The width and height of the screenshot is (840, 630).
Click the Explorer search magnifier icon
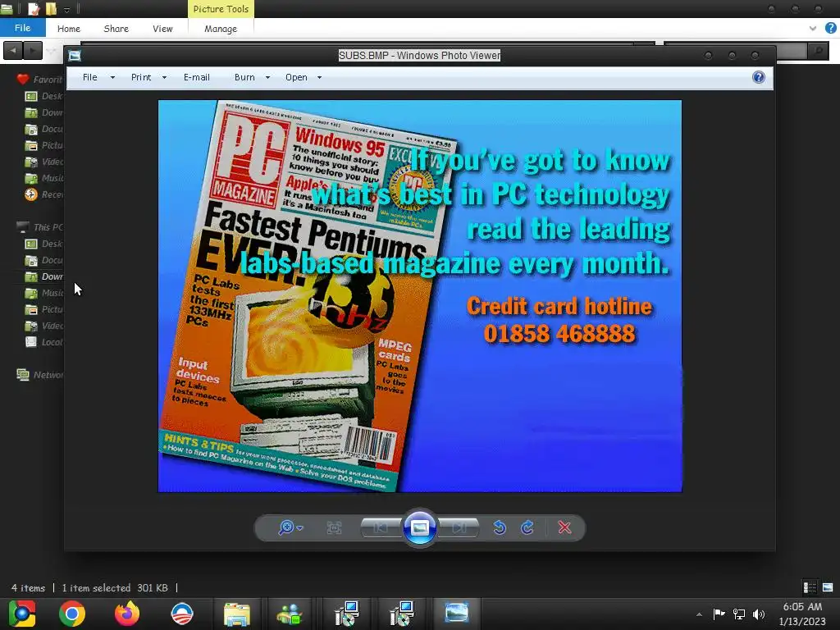(x=818, y=51)
